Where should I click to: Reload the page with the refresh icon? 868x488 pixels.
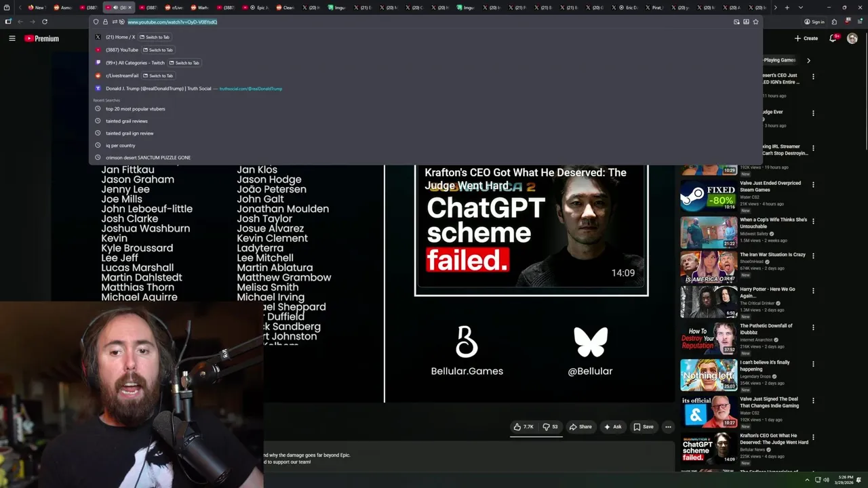(x=45, y=22)
